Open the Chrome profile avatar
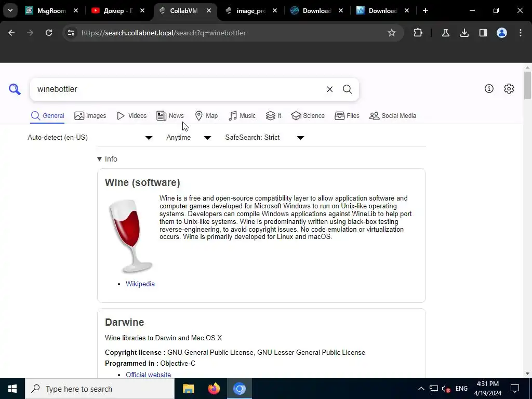Viewport: 532px width, 399px height. pos(501,33)
